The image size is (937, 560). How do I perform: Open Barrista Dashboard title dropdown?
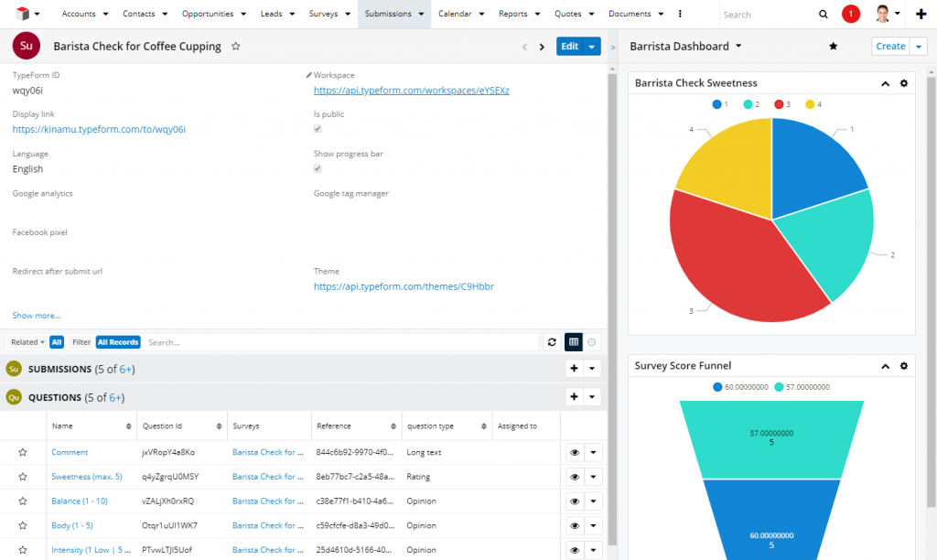[738, 46]
